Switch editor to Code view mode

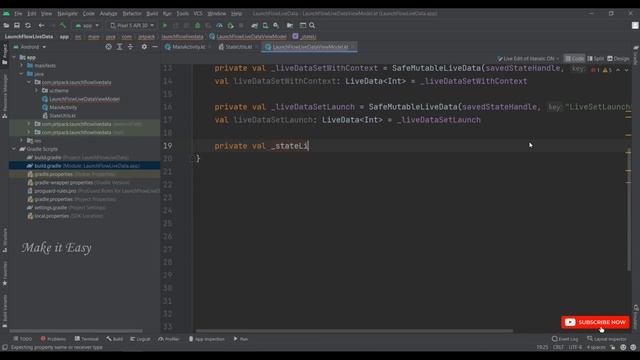[574, 59]
